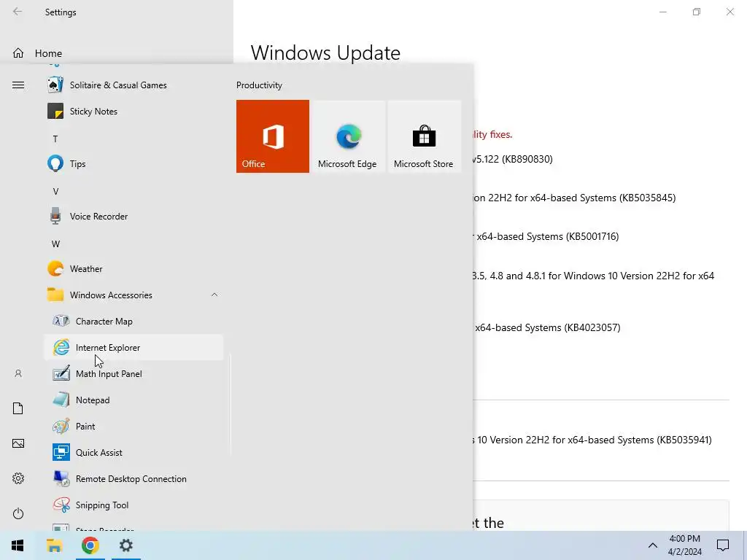Click the Start app list scrollbar

tap(230, 405)
